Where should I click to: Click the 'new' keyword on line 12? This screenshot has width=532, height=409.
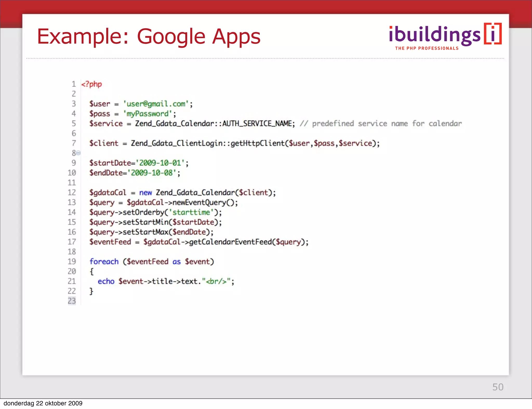point(145,193)
